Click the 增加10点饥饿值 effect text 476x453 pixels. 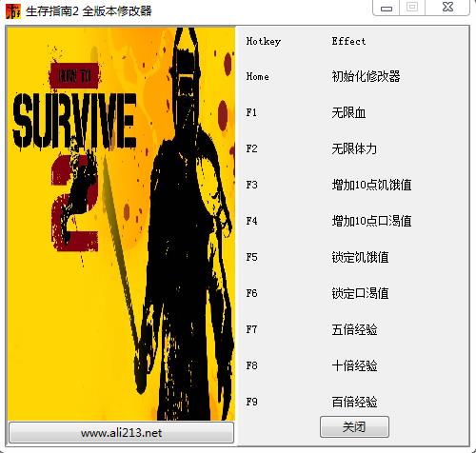pyautogui.click(x=371, y=185)
